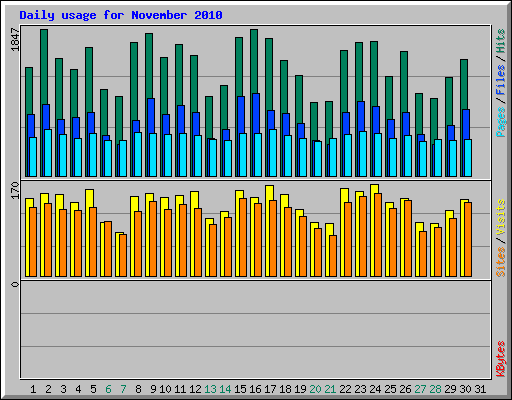Click the cyan pages bar for day 1
The height and width of the screenshot is (400, 512).
click(x=33, y=157)
